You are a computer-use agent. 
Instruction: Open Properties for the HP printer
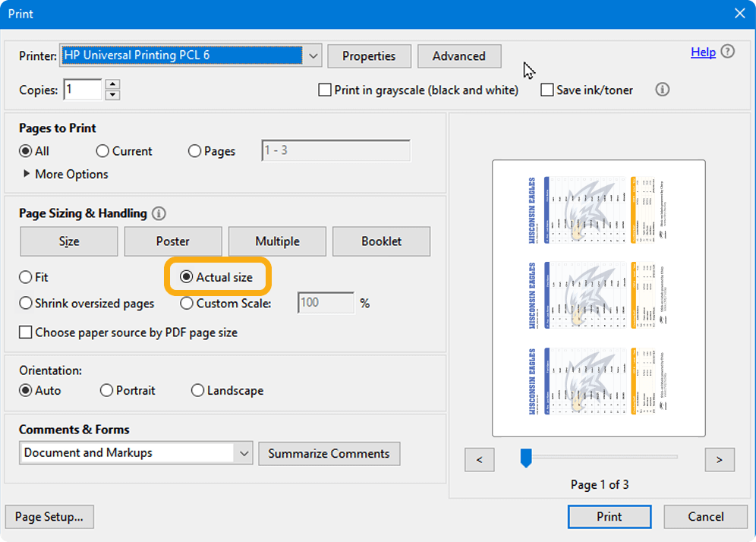coord(369,55)
